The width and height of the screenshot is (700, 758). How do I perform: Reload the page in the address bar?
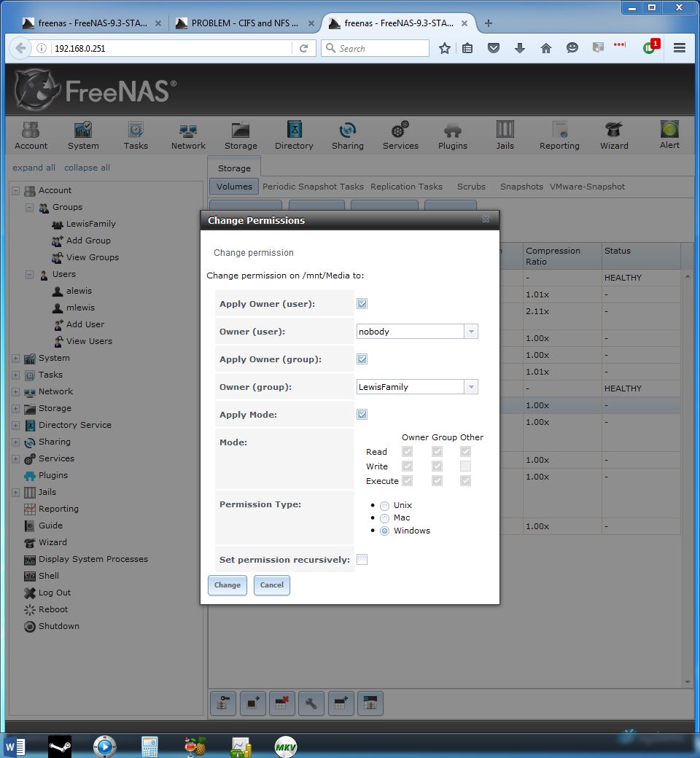click(304, 48)
